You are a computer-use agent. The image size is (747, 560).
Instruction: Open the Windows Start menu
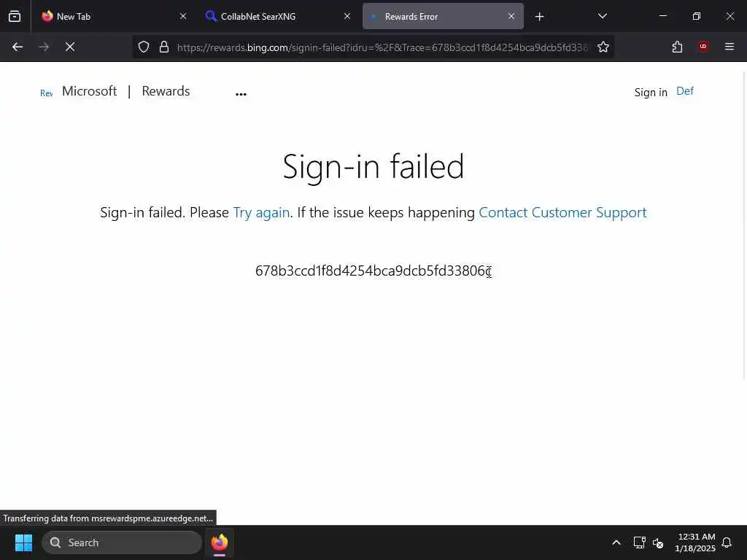[23, 542]
